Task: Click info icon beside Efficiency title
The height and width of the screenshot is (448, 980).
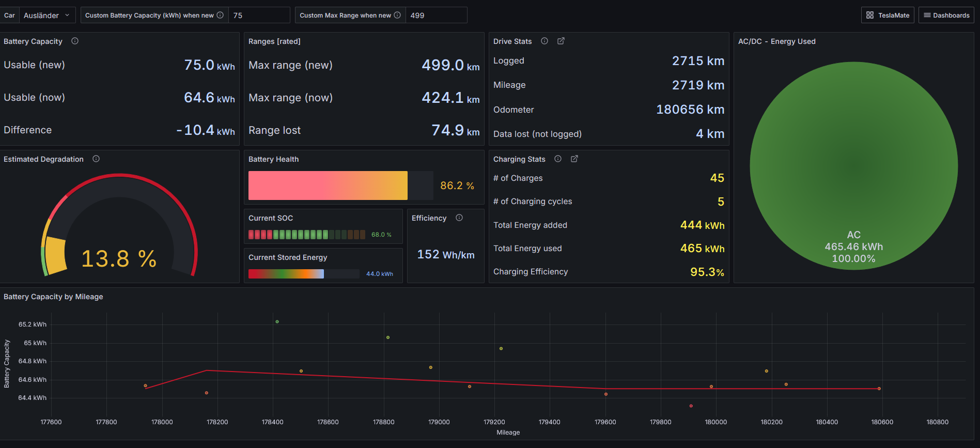Action: 459,218
